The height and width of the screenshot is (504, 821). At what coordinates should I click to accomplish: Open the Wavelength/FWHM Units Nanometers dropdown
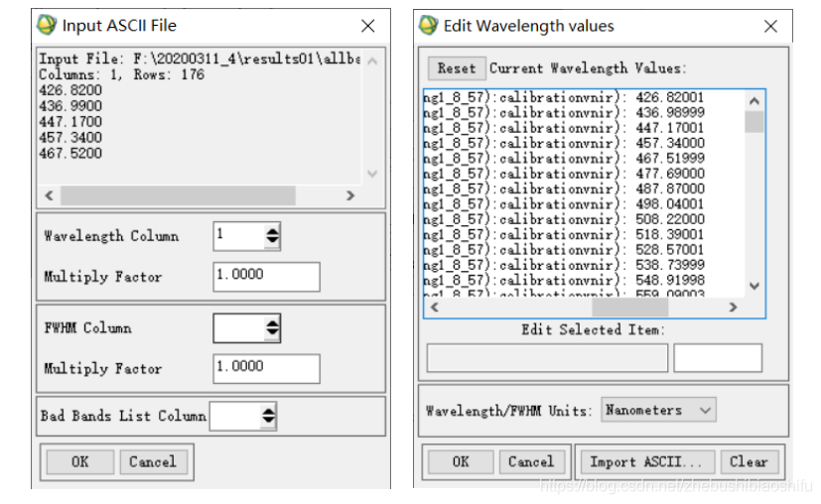658,410
